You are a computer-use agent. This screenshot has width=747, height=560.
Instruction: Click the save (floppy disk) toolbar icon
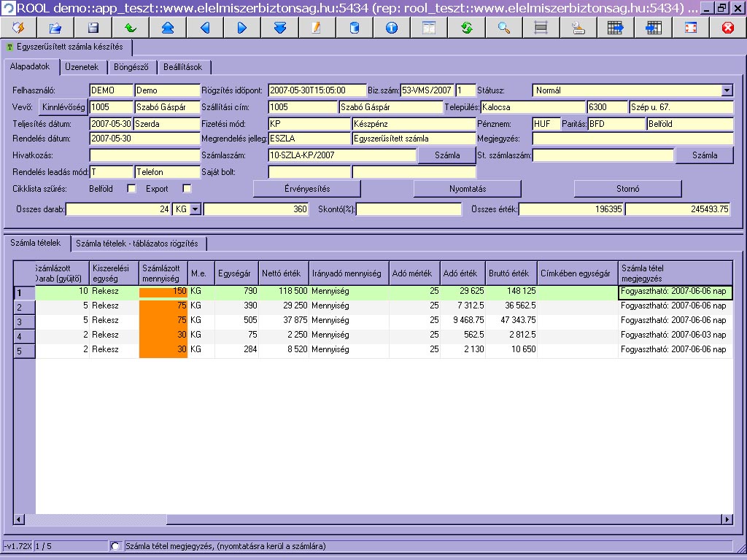click(93, 28)
